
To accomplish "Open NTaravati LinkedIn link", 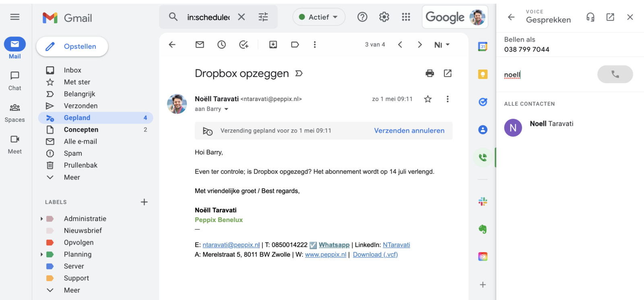I will 396,245.
